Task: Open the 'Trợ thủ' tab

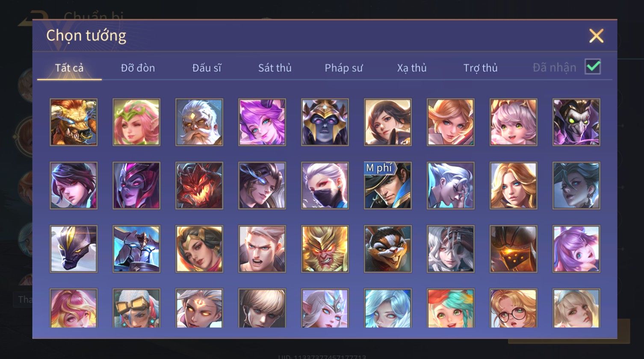Action: 481,68
